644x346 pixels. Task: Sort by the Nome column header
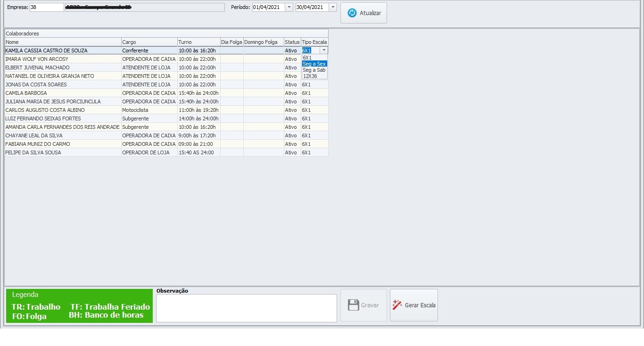tap(63, 42)
